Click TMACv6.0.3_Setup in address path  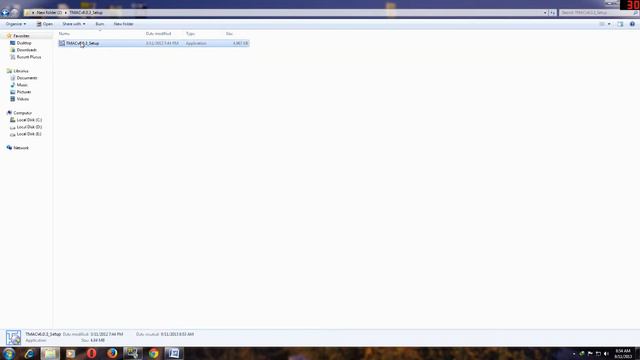86,13
